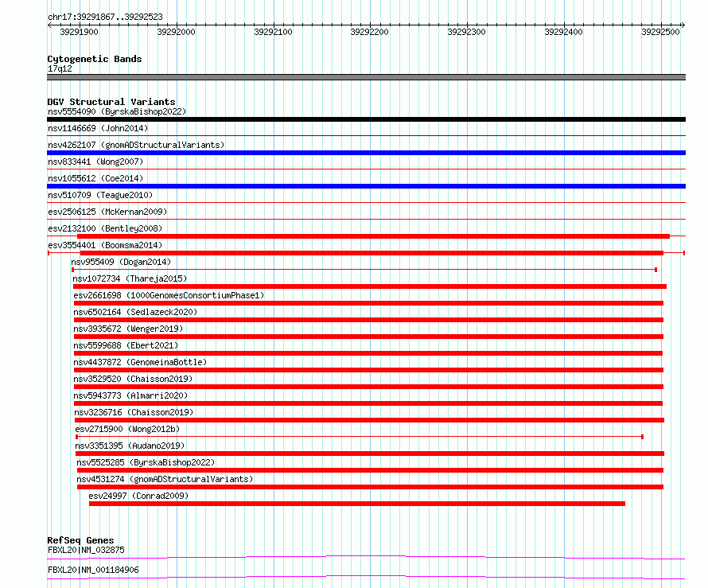
Task: Click the Cytogenetic Bands track title
Action: (x=95, y=59)
